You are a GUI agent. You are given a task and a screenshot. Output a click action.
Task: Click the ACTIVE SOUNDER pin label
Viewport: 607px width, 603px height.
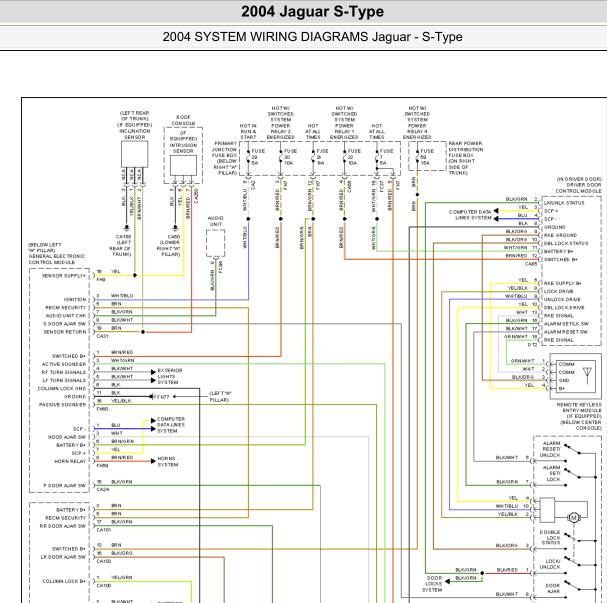click(x=64, y=364)
